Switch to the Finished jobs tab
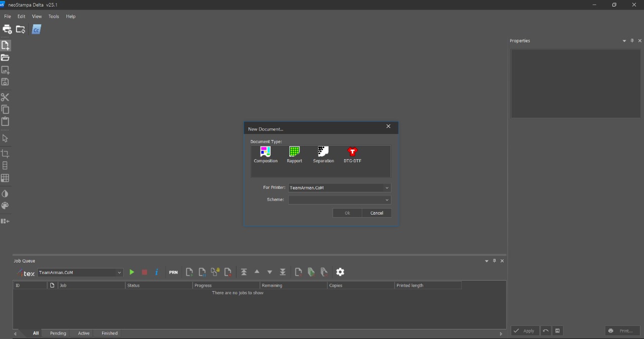Screen dimensions: 644x339 click(109, 333)
